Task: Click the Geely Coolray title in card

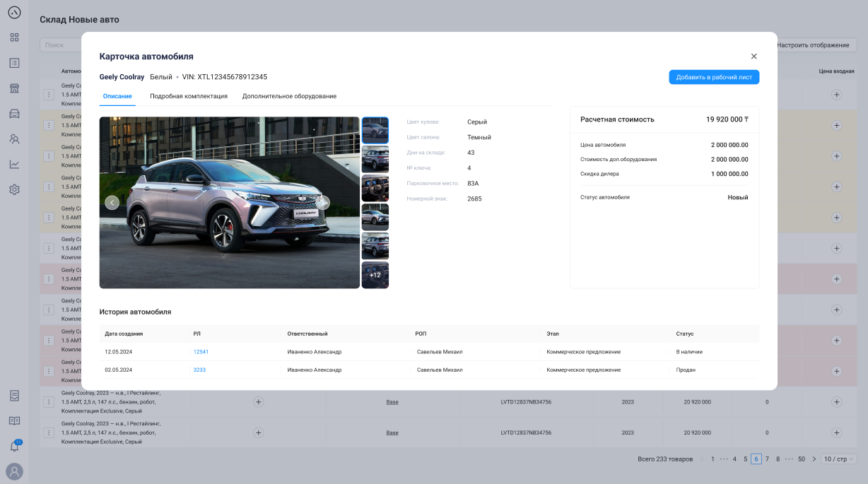Action: (x=122, y=77)
